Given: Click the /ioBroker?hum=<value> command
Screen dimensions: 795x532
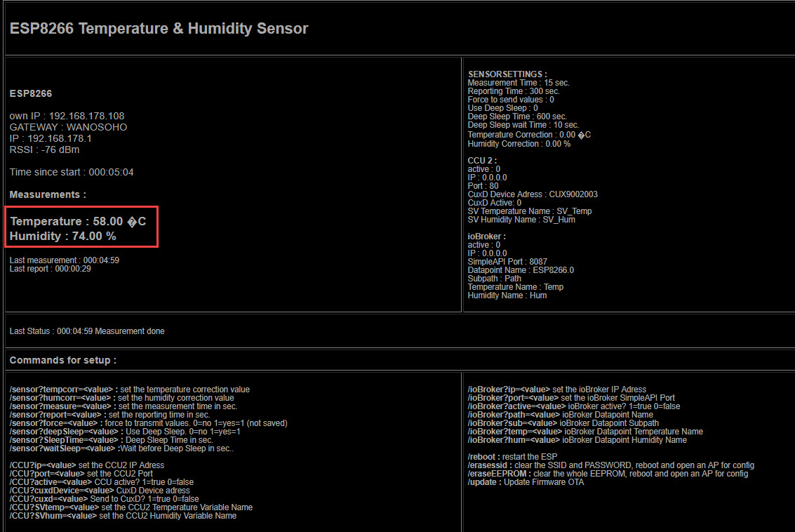Looking at the screenshot, I should pos(577,440).
